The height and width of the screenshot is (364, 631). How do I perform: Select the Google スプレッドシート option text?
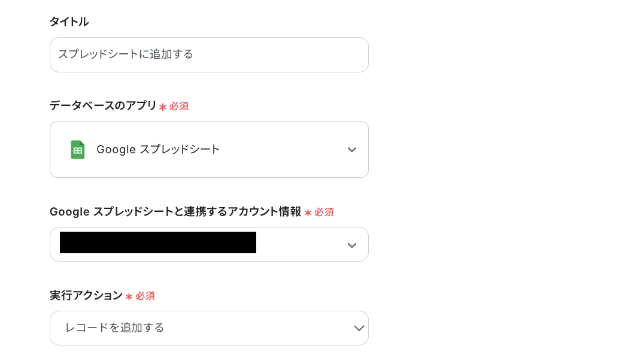tap(158, 150)
